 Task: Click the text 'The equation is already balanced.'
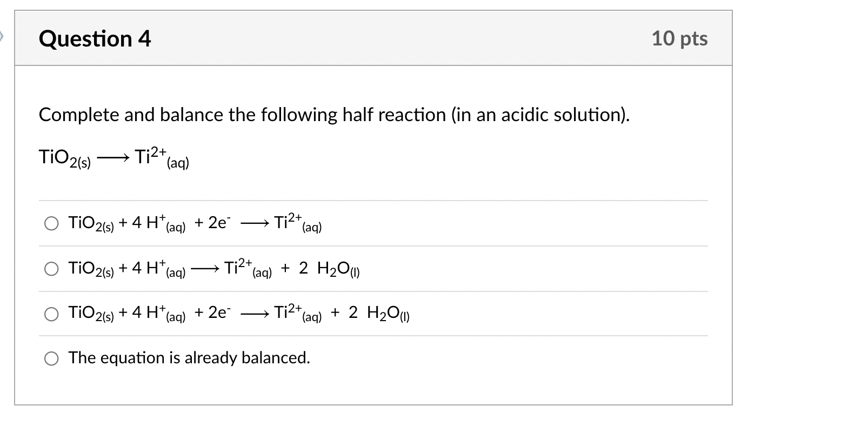pyautogui.click(x=189, y=357)
